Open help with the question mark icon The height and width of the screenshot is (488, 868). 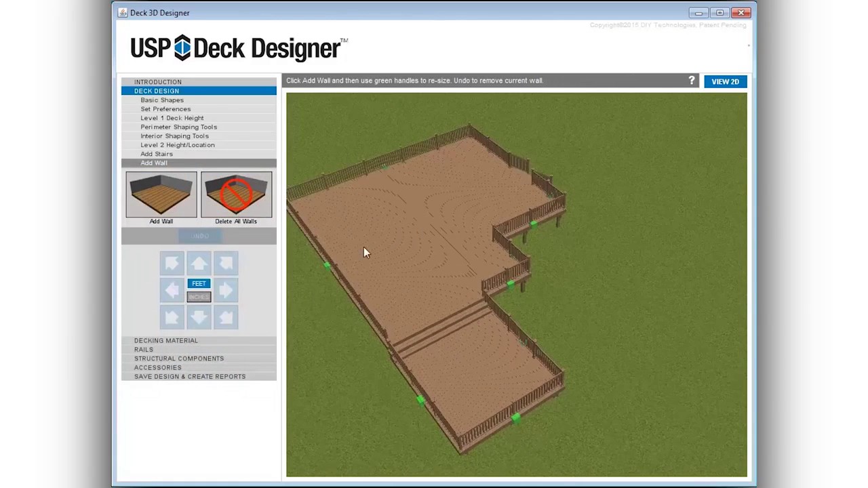(x=692, y=81)
